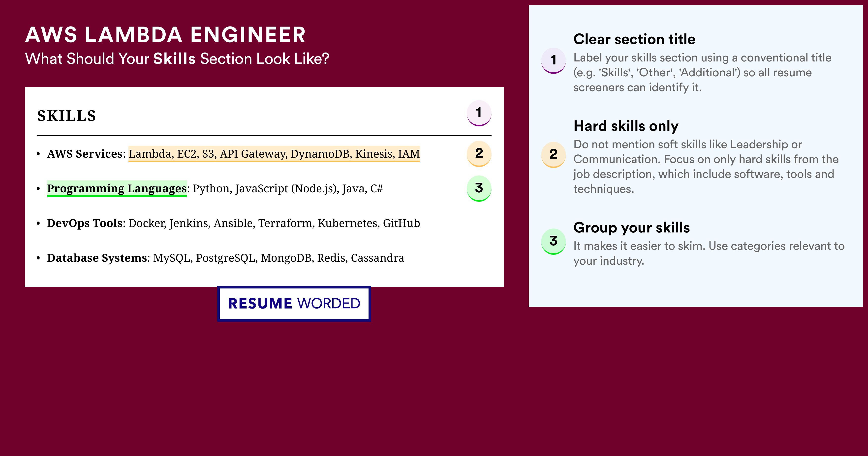Click purple 1 badge next to Clear section title
The height and width of the screenshot is (456, 868).
553,61
